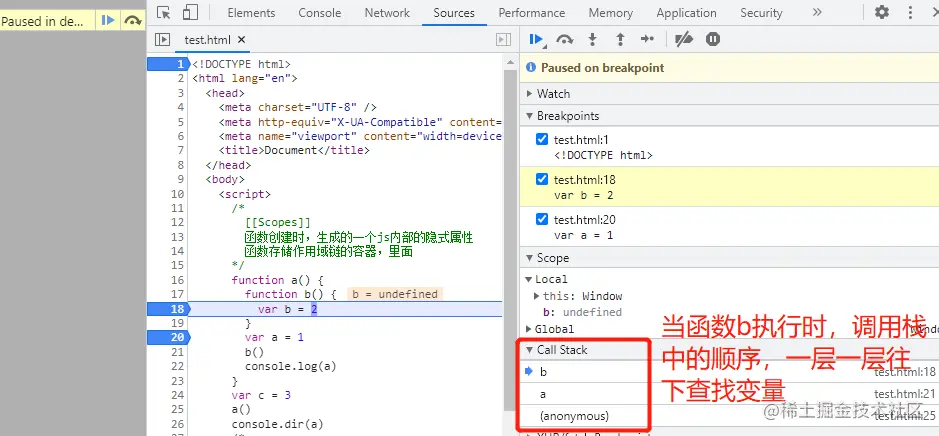Show more DevTools tabs chevron

point(817,12)
